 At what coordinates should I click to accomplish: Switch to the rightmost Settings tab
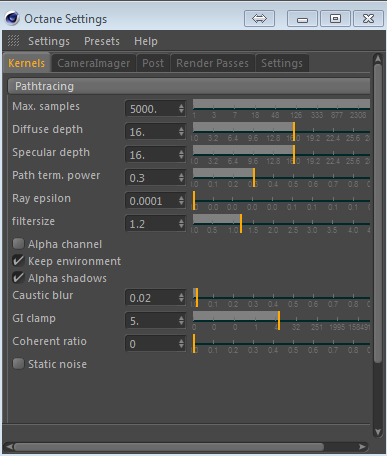(282, 63)
